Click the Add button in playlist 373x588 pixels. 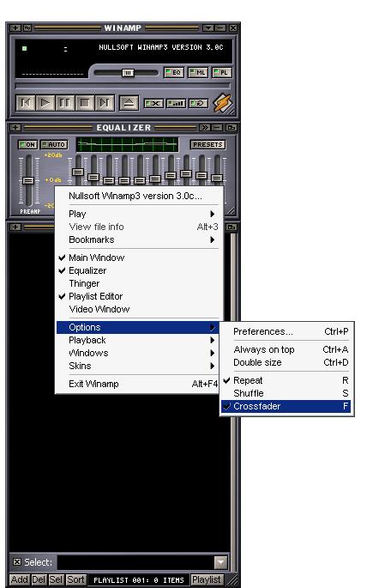[19, 579]
